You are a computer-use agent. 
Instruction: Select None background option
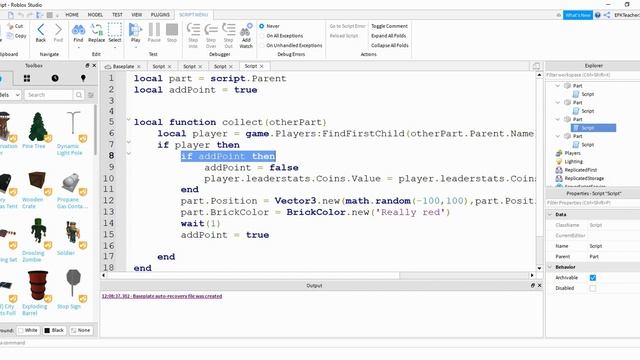pos(80,330)
